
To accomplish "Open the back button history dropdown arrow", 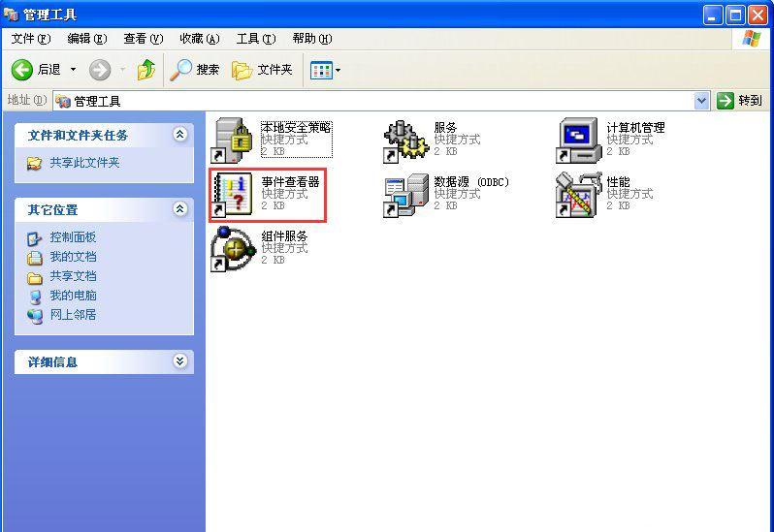I will 73,70.
